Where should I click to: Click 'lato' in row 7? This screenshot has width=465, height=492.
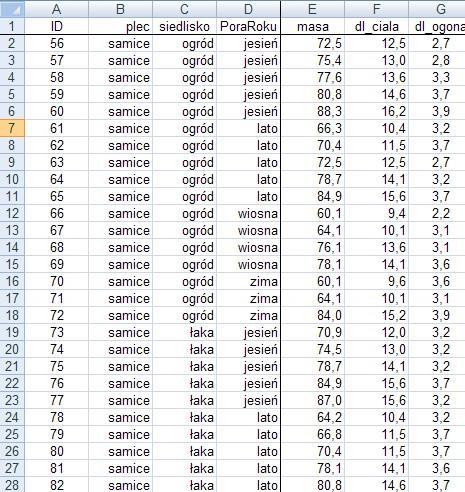248,128
